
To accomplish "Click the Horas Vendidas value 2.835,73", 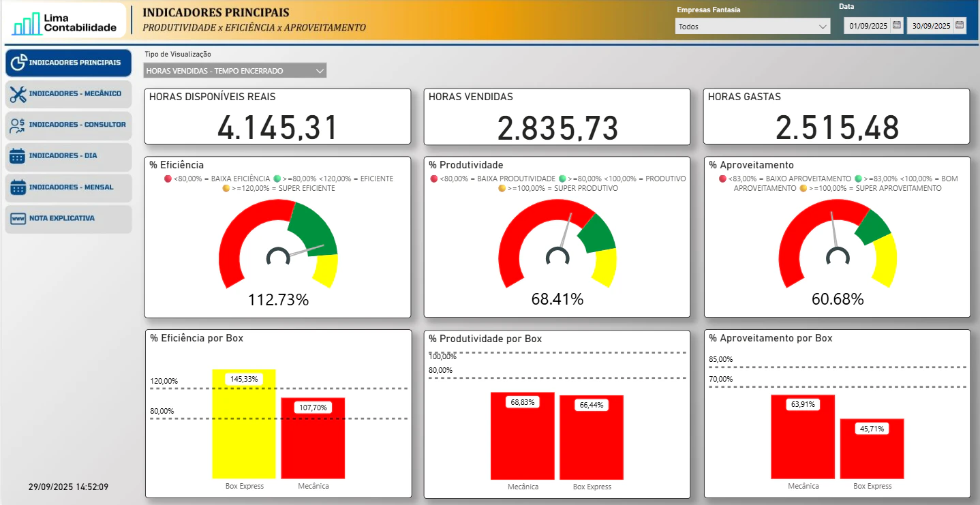I will click(x=557, y=128).
